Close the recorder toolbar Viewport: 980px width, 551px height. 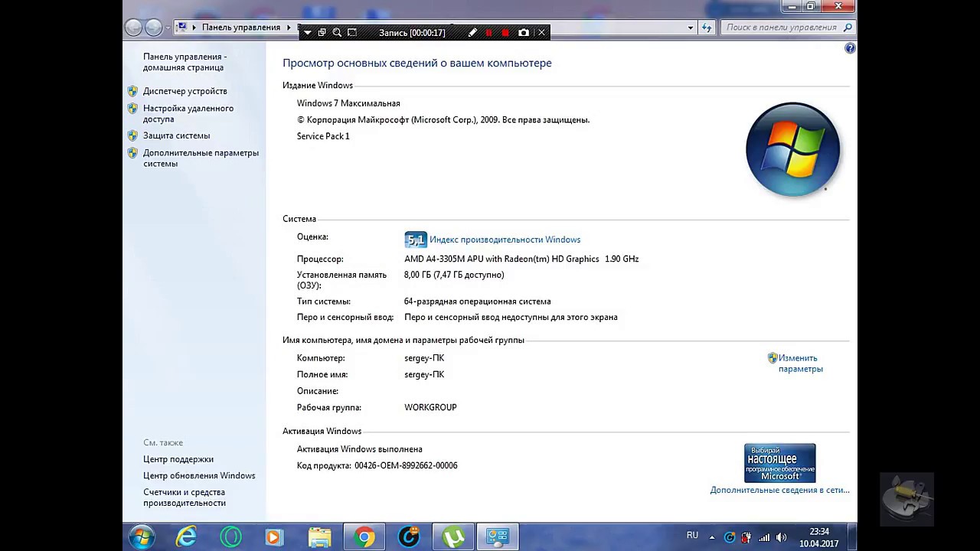point(541,33)
